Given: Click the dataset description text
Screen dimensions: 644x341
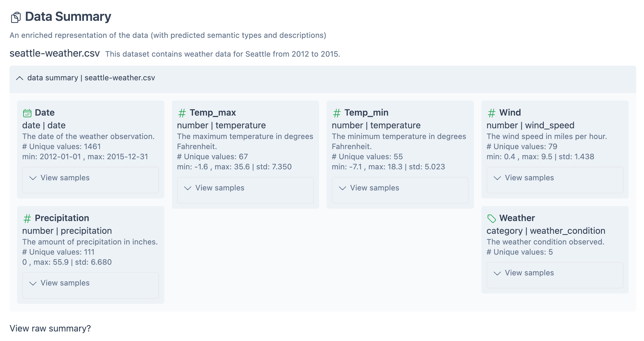Looking at the screenshot, I should click(223, 54).
